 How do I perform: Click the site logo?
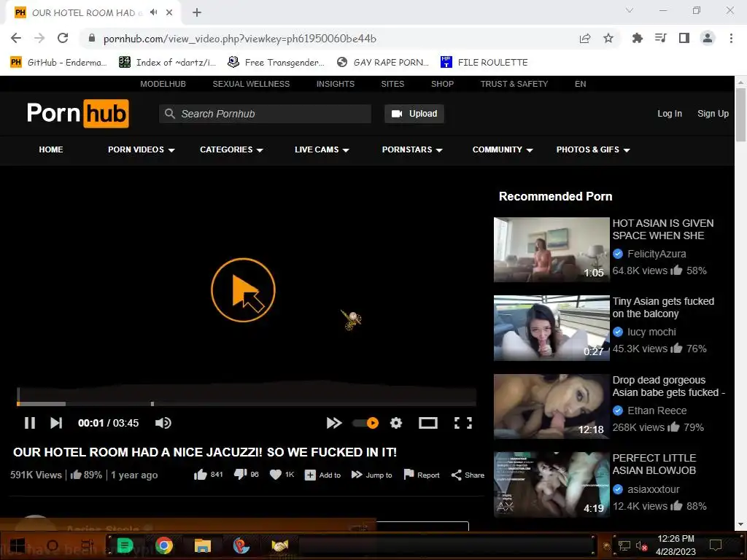77,113
